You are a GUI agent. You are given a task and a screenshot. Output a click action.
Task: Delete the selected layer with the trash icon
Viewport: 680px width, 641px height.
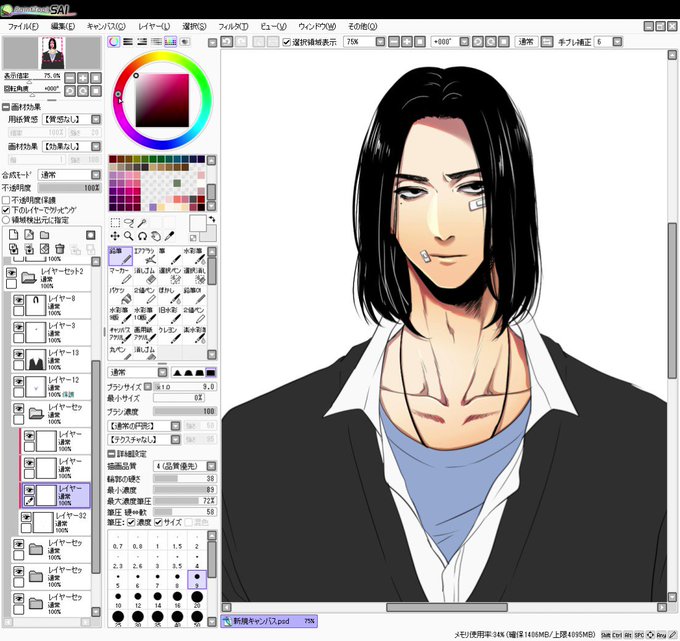(60, 249)
